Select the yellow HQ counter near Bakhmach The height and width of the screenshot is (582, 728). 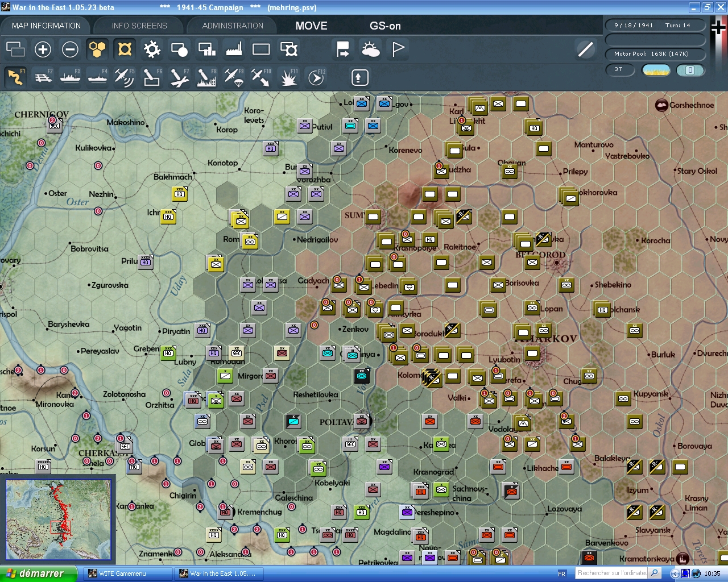(x=180, y=194)
